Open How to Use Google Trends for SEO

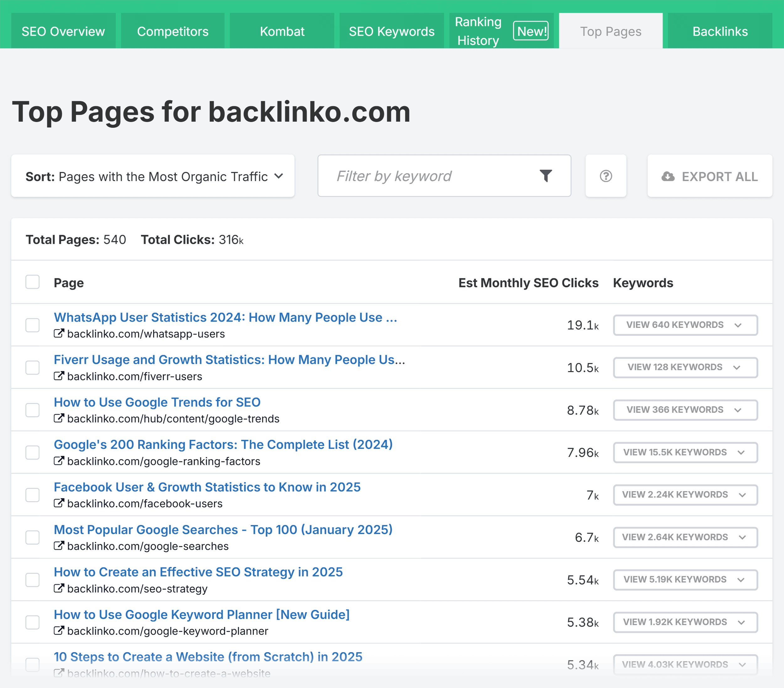coord(157,402)
